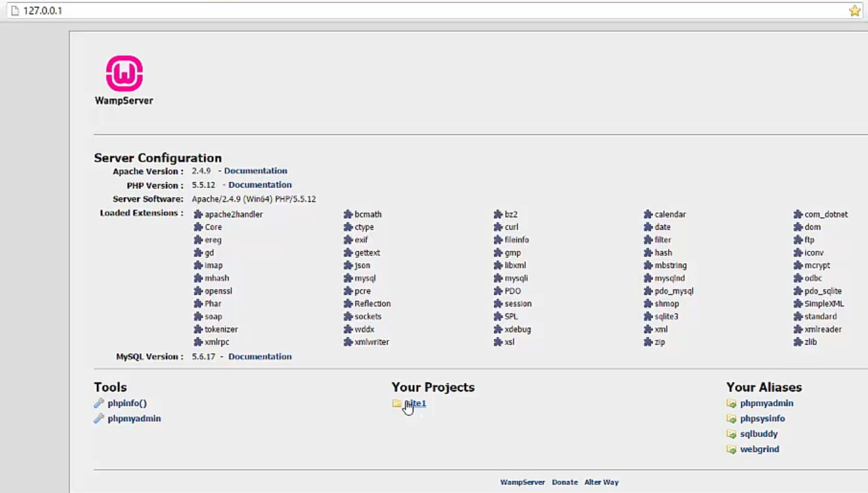Open the sqlbuddy alias link
Image resolution: width=868 pixels, height=493 pixels.
[759, 434]
